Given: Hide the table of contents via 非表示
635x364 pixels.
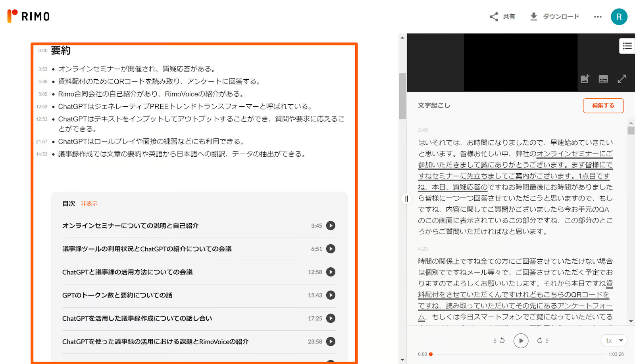Looking at the screenshot, I should coord(89,203).
